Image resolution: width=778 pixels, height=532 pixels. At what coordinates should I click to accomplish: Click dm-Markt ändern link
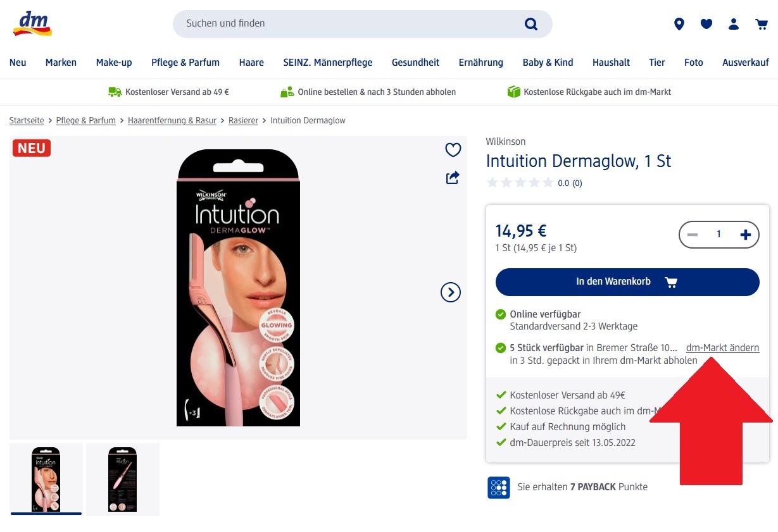click(x=722, y=348)
